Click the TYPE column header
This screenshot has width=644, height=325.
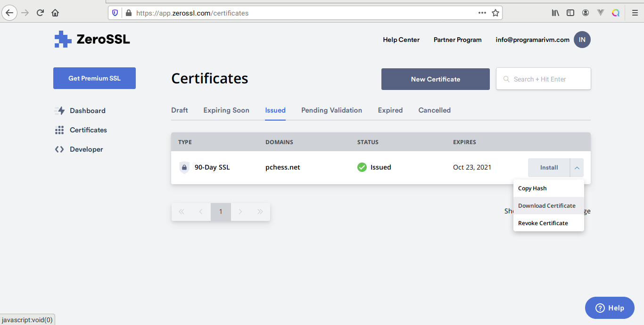coord(185,142)
